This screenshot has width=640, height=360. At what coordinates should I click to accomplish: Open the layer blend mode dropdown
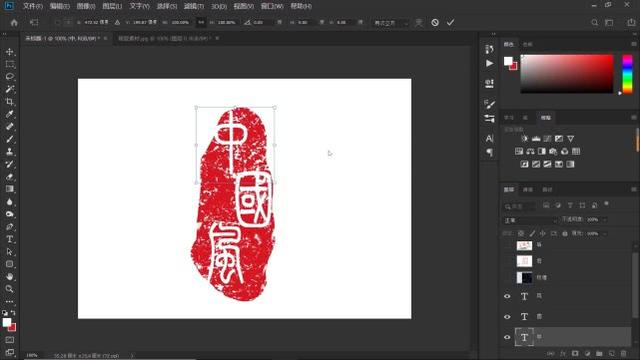pos(530,220)
